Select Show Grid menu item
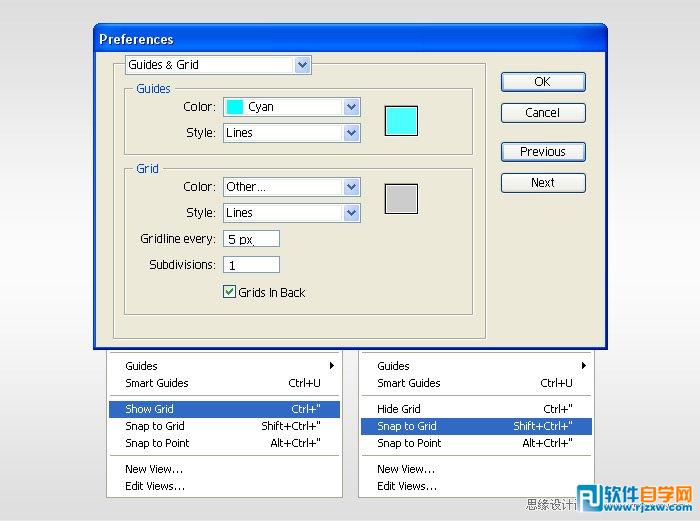Image resolution: width=700 pixels, height=521 pixels. 224,409
